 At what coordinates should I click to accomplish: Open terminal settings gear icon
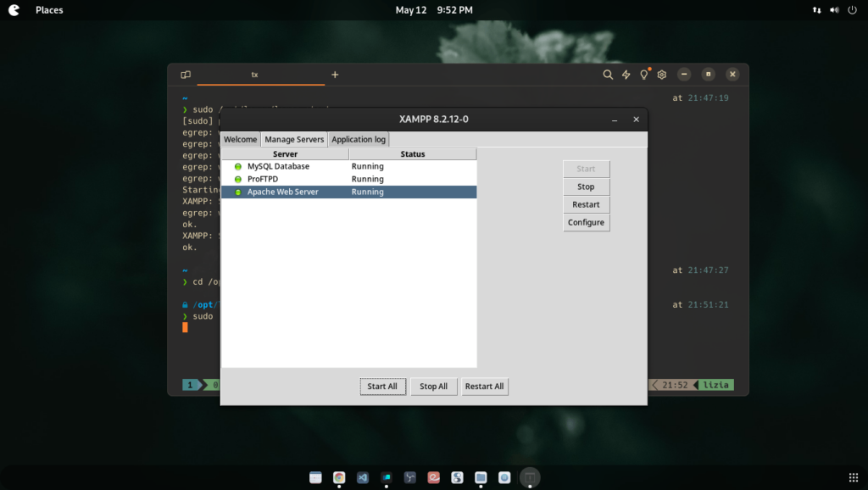click(662, 75)
